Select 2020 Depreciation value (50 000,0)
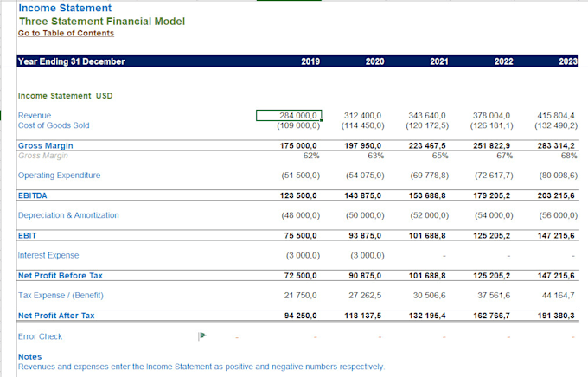588x377 pixels. pyautogui.click(x=365, y=215)
